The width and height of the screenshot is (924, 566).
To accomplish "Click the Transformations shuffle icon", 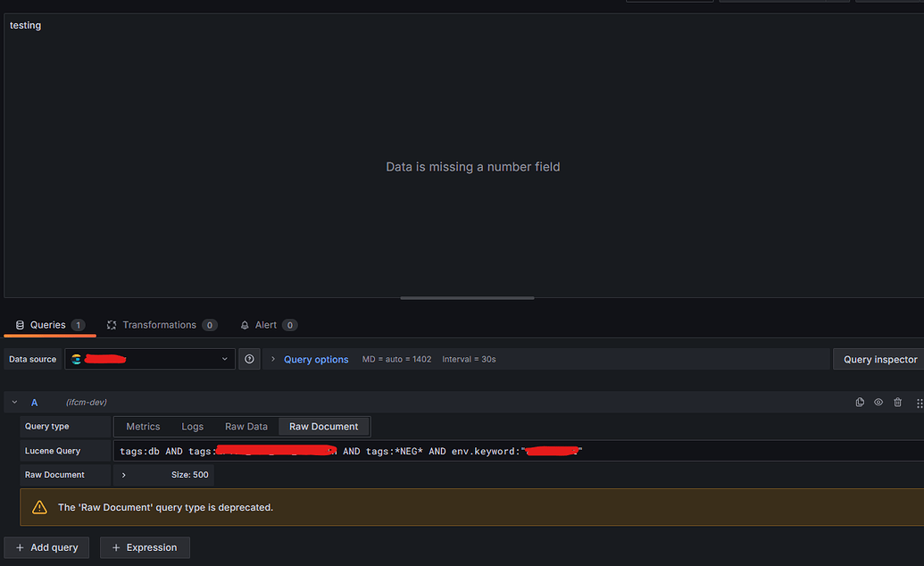I will click(111, 325).
